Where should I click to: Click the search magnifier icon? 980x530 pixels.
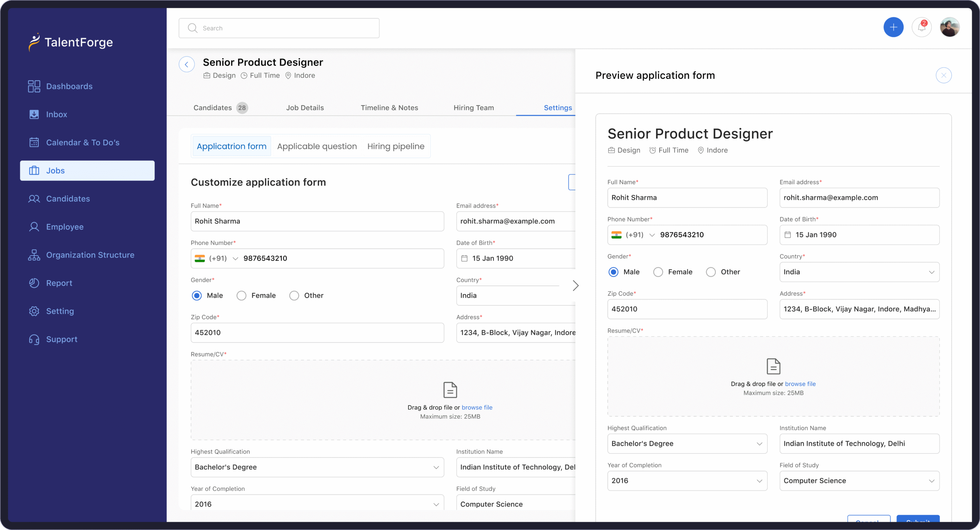point(193,28)
